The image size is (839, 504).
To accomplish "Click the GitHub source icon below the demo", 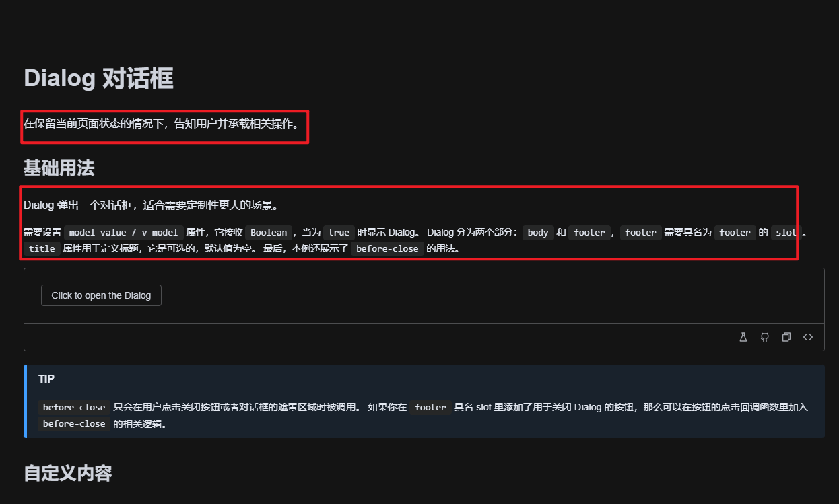I will (x=764, y=336).
